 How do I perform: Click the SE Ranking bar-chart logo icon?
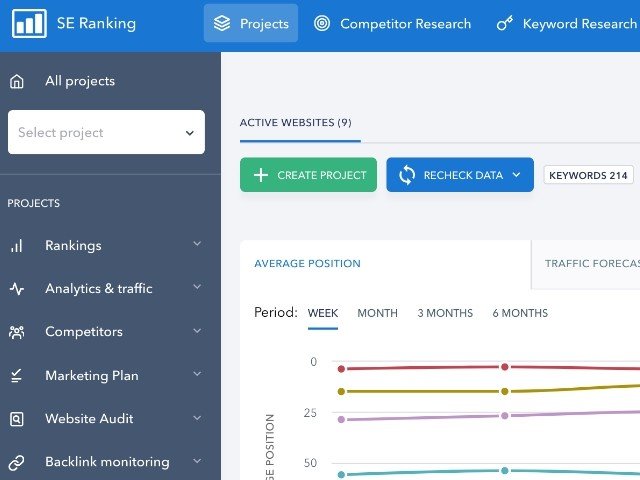29,23
